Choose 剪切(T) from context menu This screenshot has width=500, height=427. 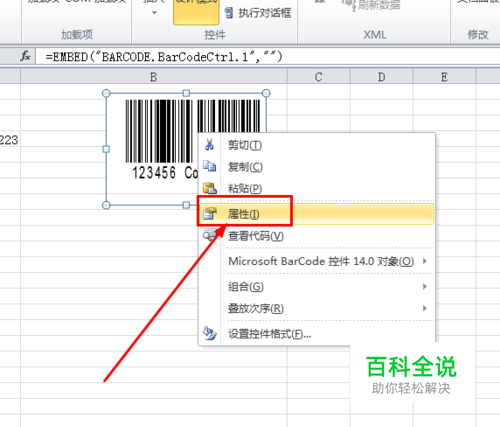tap(317, 145)
